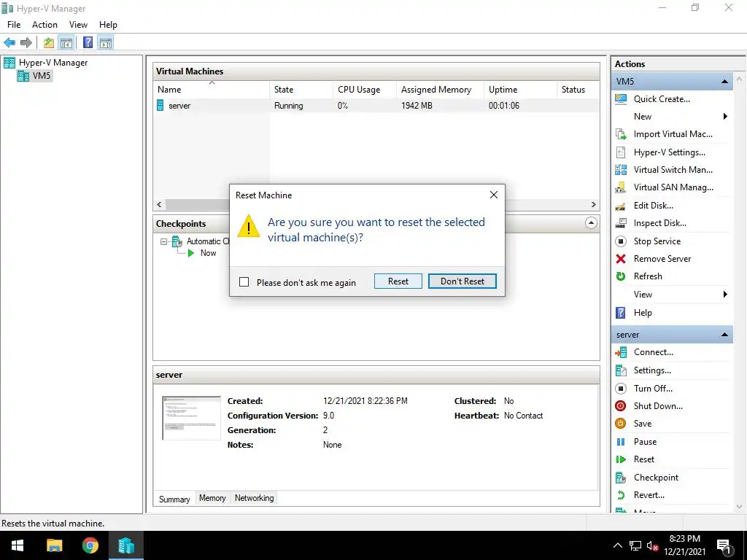Collapse the Automatic Checkpoint tree node
747x560 pixels.
[163, 242]
